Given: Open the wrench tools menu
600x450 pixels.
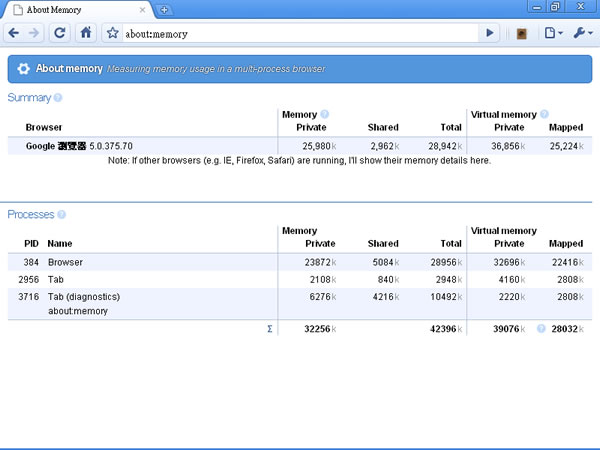Looking at the screenshot, I should (x=583, y=33).
